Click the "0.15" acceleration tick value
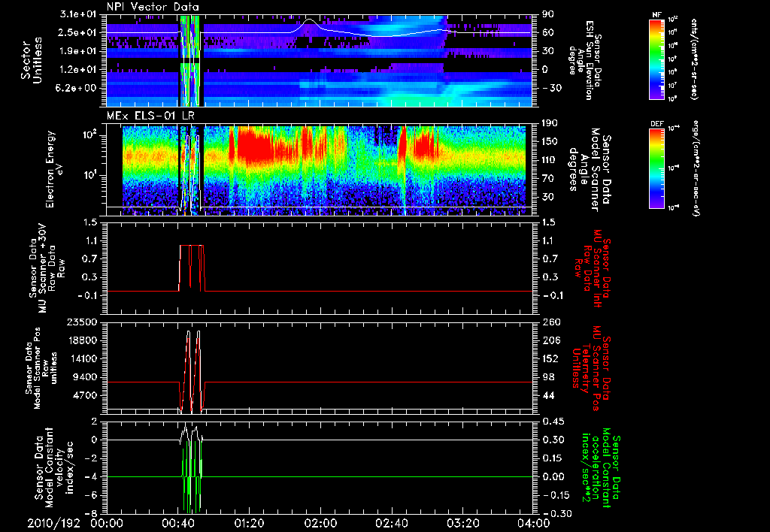Viewport: 770px width, 532px height. tap(553, 458)
